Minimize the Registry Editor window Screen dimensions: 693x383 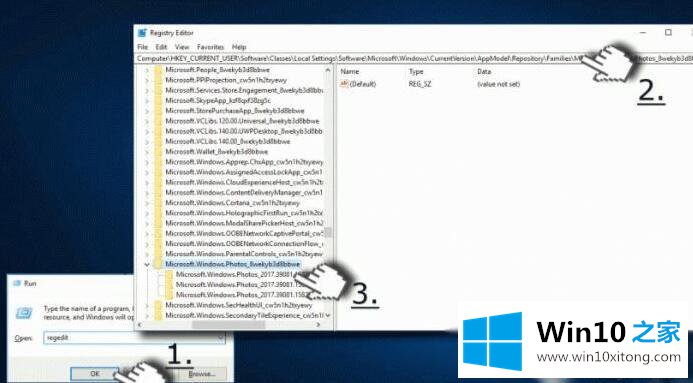[644, 33]
